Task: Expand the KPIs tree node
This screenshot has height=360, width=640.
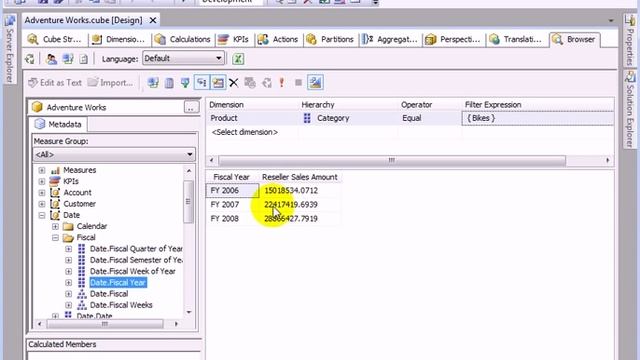Action: 42,181
